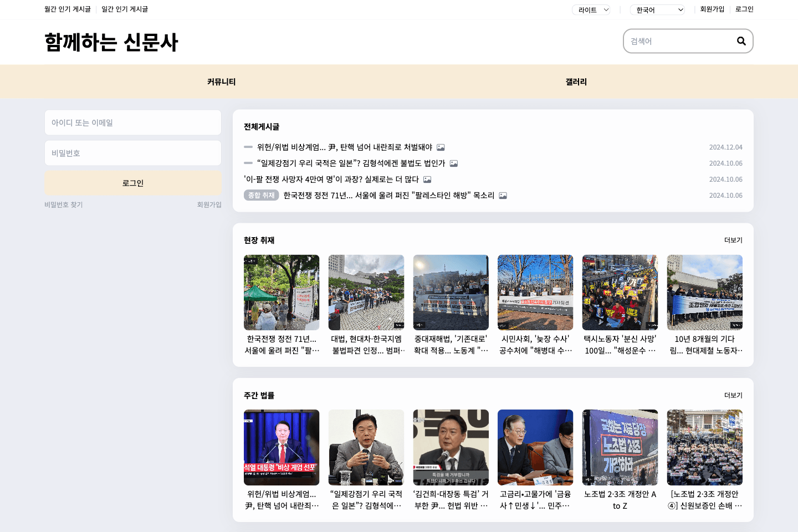Click the 종합 취재 badge
798x532 pixels.
tap(261, 195)
